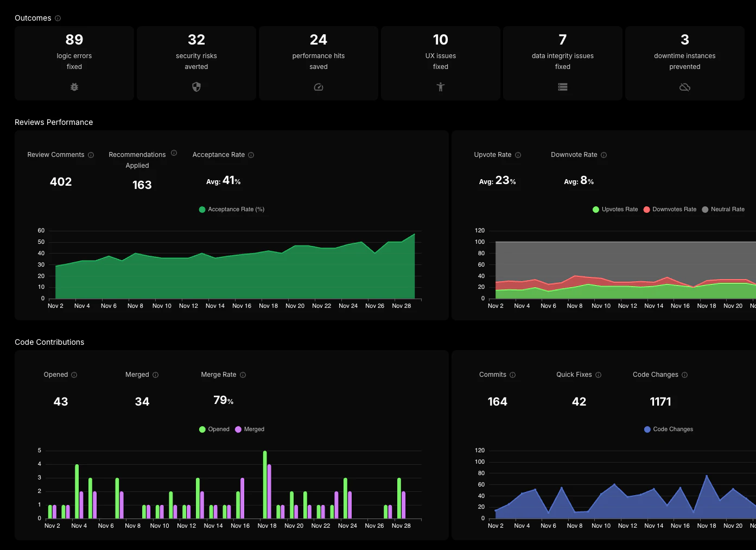Click the list icon on data integrity card
This screenshot has width=756, height=550.
coord(562,87)
